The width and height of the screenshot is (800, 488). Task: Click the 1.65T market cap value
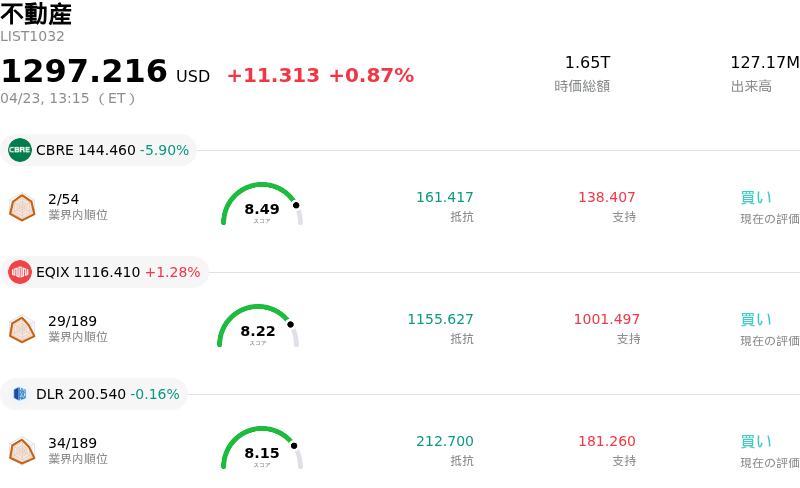pyautogui.click(x=587, y=63)
